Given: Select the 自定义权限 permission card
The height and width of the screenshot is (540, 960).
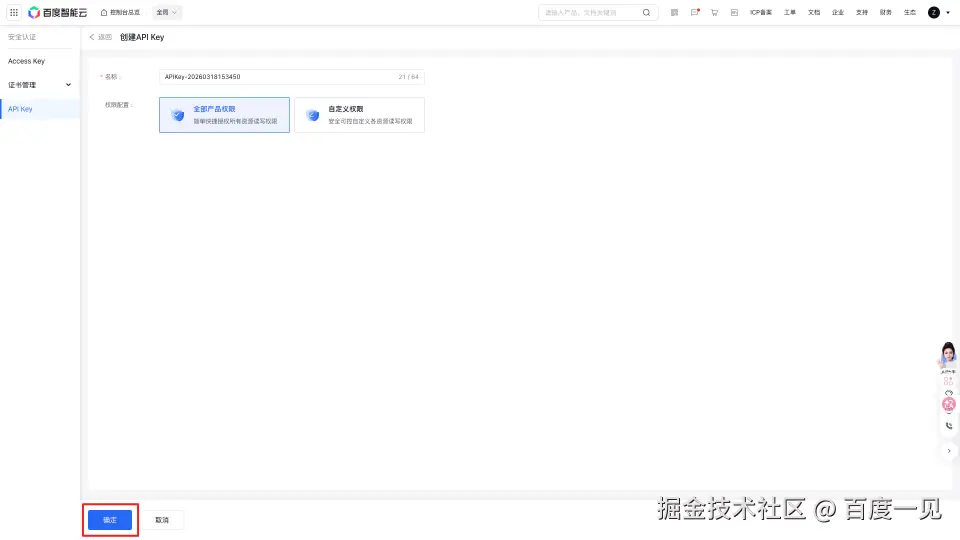Looking at the screenshot, I should [x=359, y=114].
